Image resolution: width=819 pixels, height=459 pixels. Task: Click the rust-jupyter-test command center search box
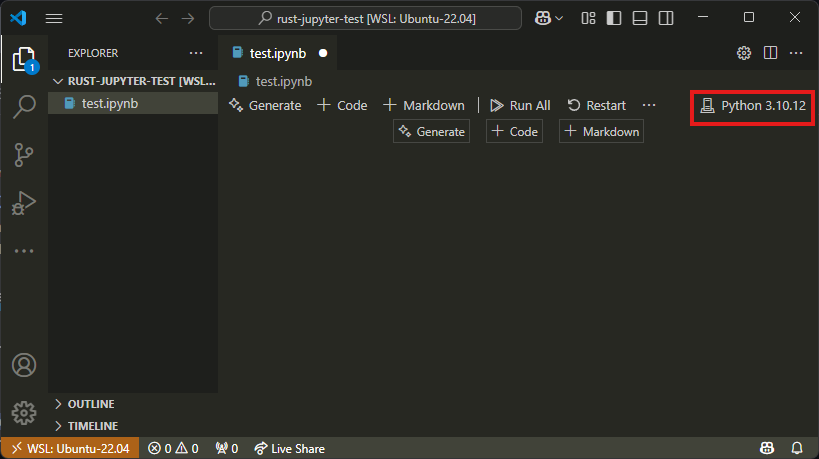[365, 18]
